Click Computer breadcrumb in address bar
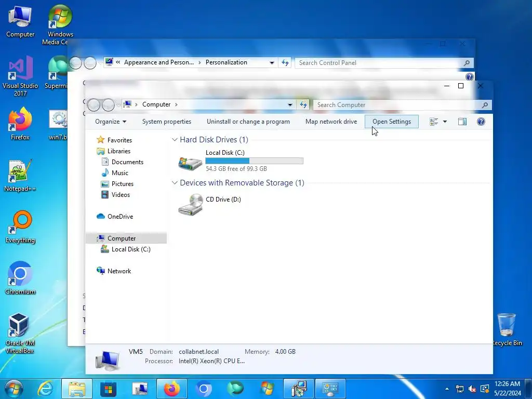Image resolution: width=532 pixels, height=399 pixels. click(156, 104)
